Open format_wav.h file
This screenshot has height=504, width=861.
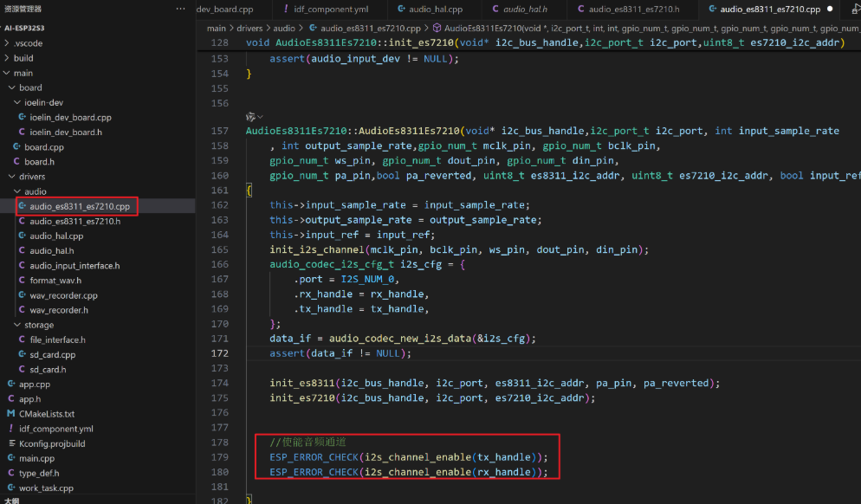pos(55,280)
